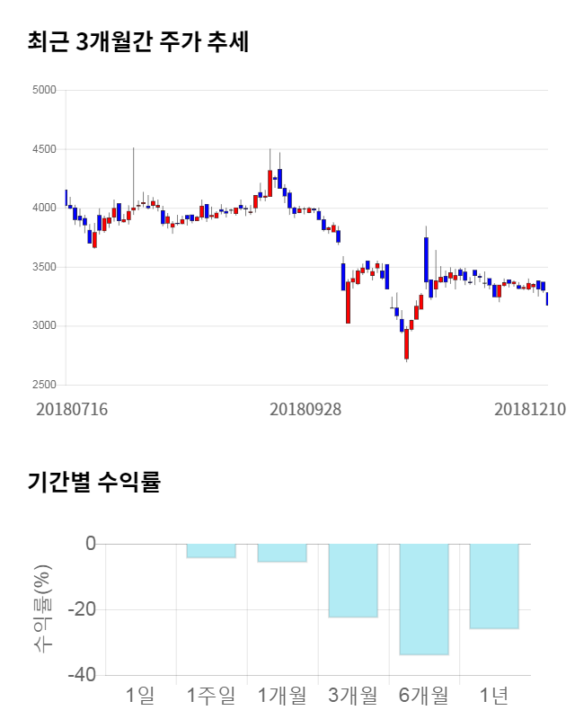575x728 pixels.
Task: Click the 1개월 return bar
Action: click(x=282, y=553)
